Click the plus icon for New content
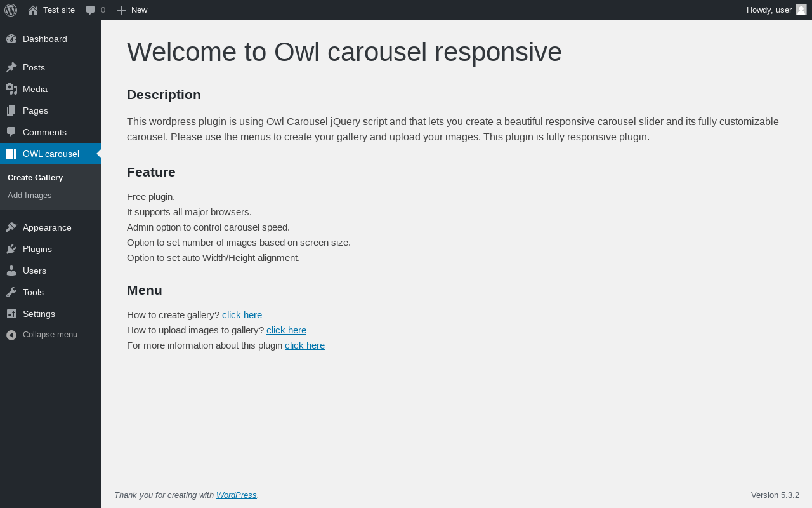 [121, 10]
